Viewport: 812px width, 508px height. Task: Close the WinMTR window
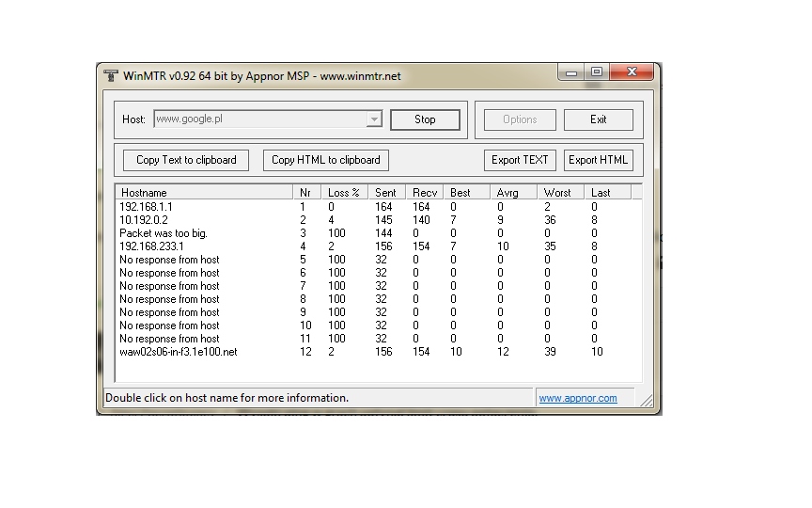[x=632, y=72]
